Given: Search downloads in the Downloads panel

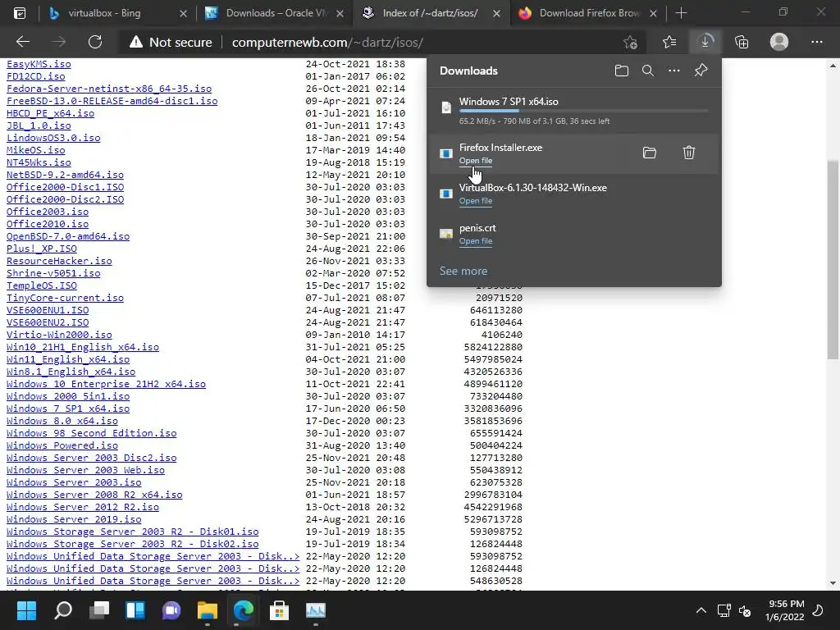Looking at the screenshot, I should [648, 71].
